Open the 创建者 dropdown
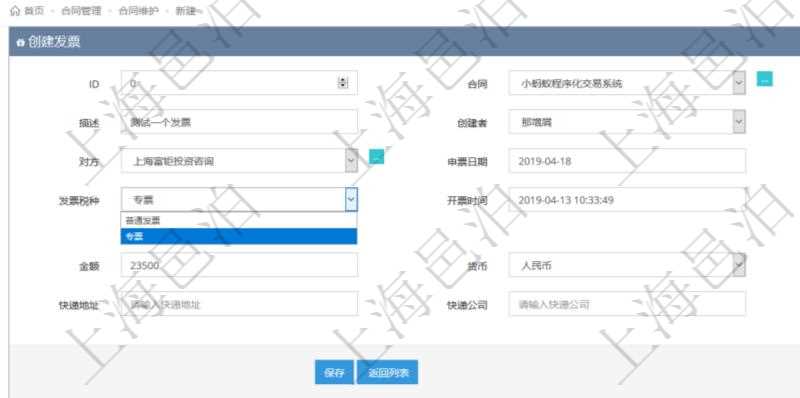Image resolution: width=800 pixels, height=398 pixels. click(x=739, y=122)
